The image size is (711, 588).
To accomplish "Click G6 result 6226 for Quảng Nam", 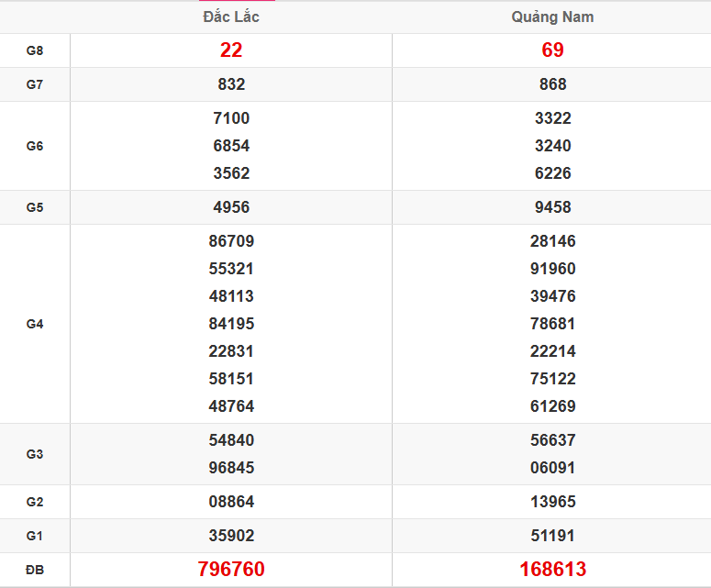I will [x=552, y=173].
